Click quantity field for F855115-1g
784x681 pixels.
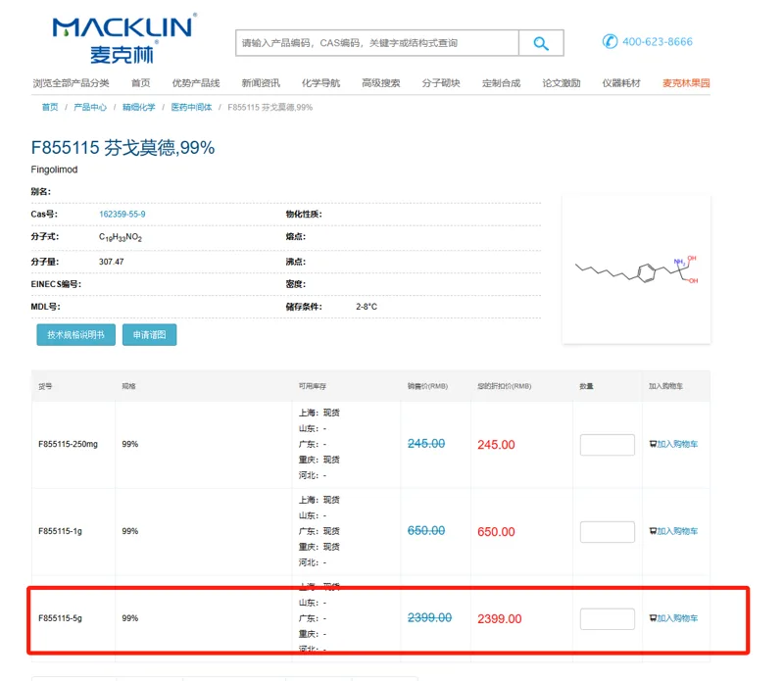pyautogui.click(x=608, y=531)
